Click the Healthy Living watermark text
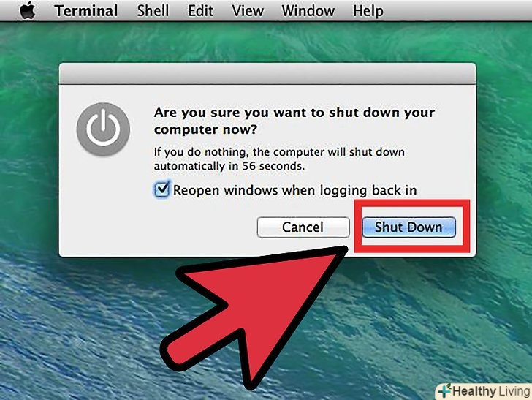 pyautogui.click(x=491, y=391)
